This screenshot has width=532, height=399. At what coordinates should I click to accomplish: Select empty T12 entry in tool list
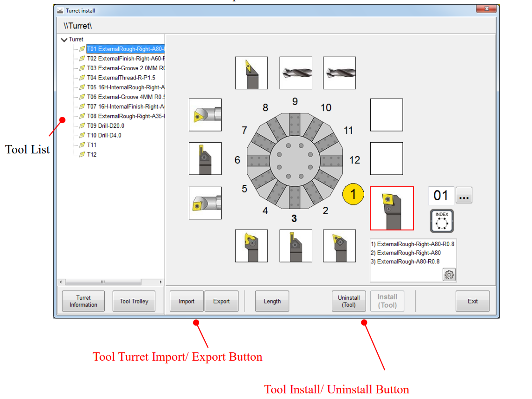click(x=92, y=154)
